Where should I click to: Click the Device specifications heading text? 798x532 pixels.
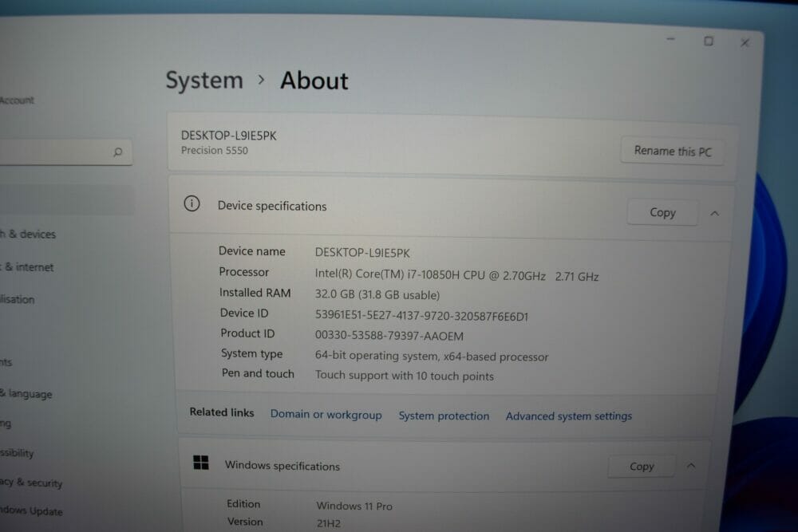[272, 206]
